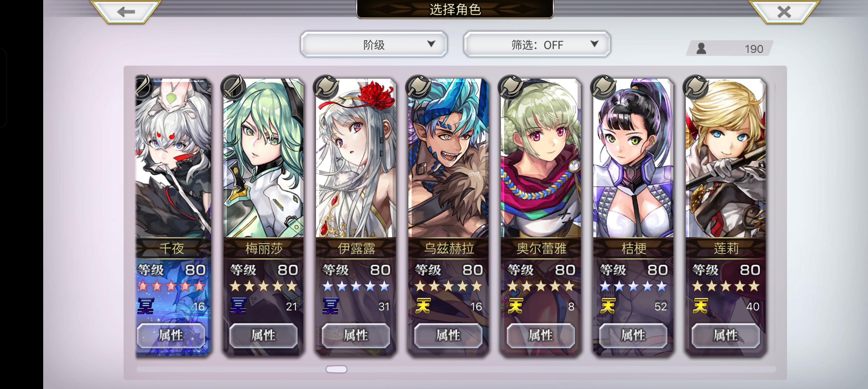Click the 伊露露 name banner
Image resolution: width=868 pixels, height=389 pixels.
(356, 248)
